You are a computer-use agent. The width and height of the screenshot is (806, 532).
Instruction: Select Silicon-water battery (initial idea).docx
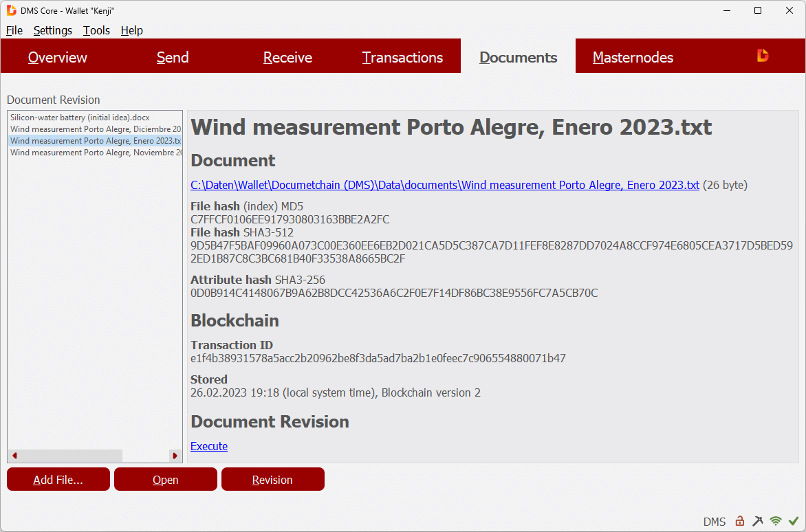(95, 118)
